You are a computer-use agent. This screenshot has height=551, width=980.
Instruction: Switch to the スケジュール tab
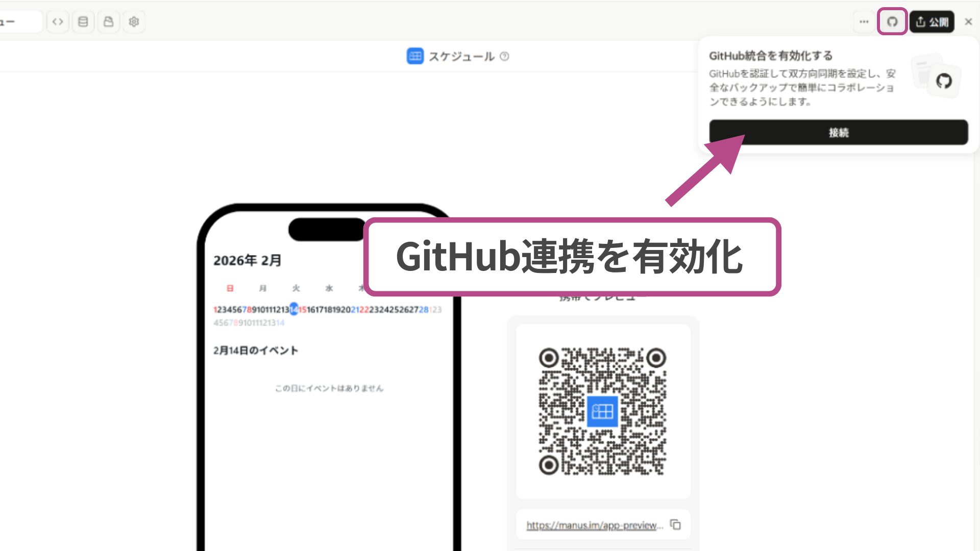tap(461, 56)
